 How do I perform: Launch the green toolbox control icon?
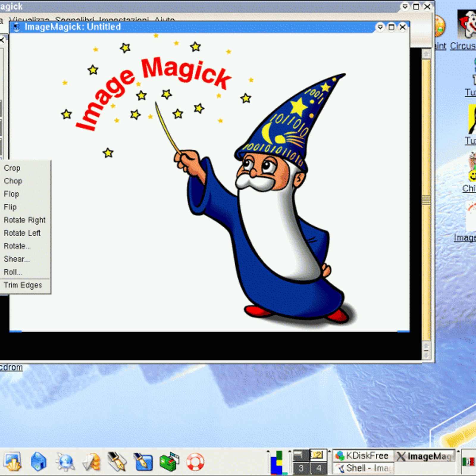point(169,462)
